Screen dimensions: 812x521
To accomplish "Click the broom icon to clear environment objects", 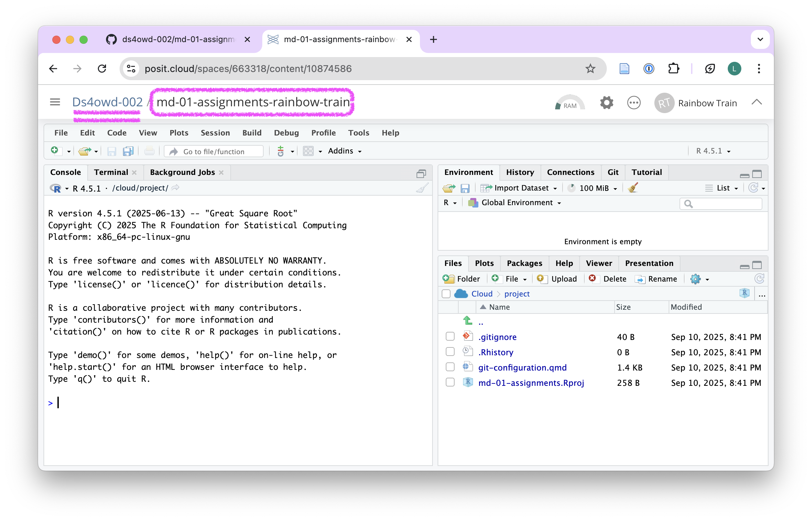I will coord(633,188).
